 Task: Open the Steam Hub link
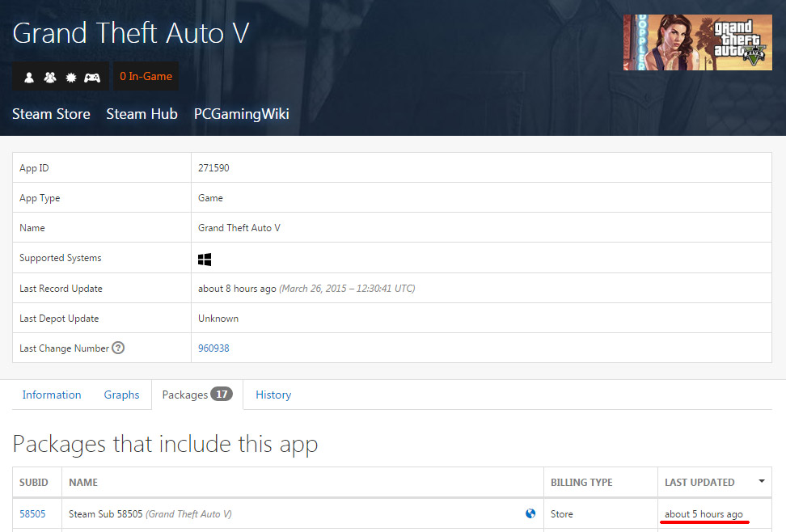tap(142, 114)
